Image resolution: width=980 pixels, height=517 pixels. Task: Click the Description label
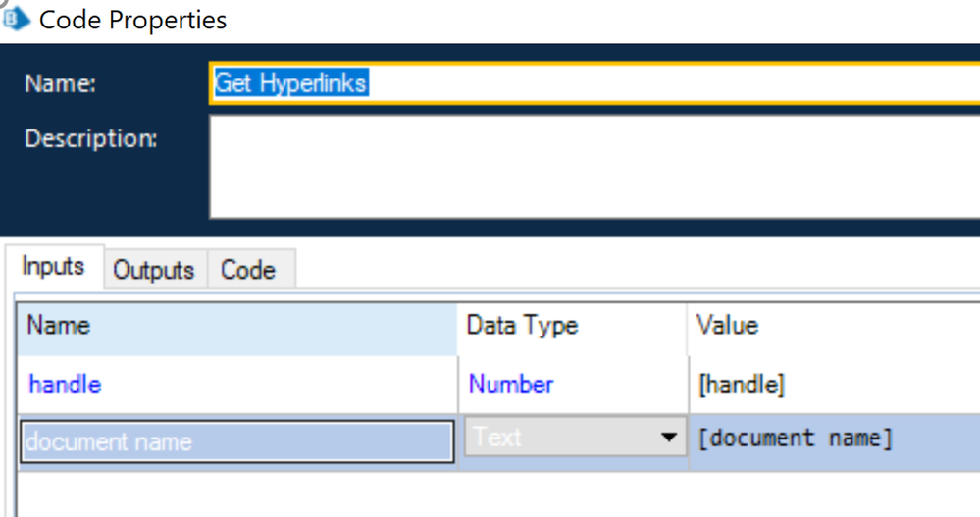(90, 138)
